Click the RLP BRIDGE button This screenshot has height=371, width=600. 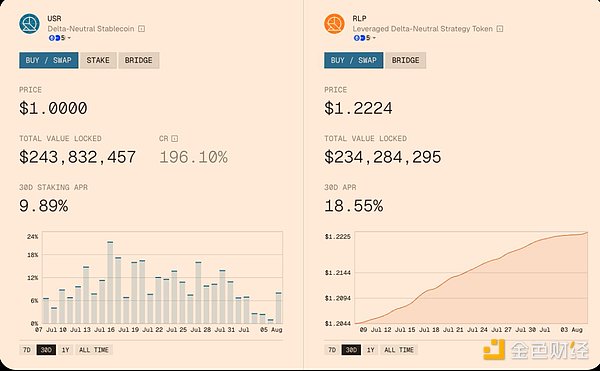point(405,60)
